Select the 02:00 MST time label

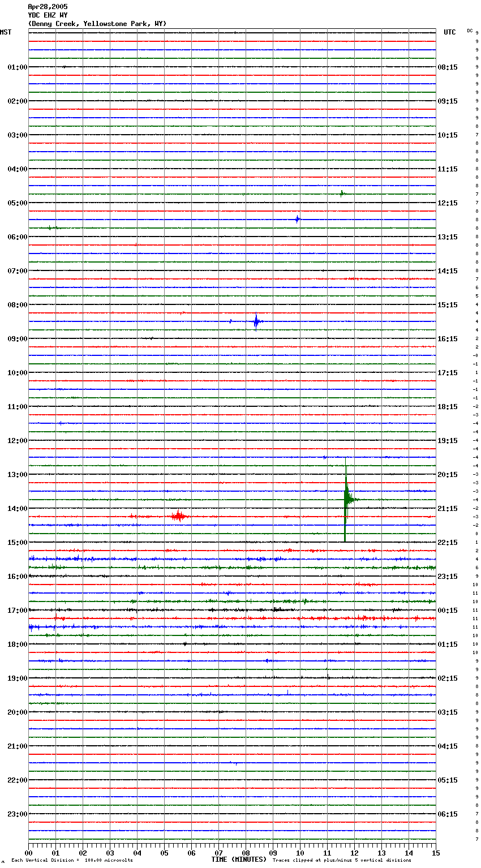coord(18,101)
